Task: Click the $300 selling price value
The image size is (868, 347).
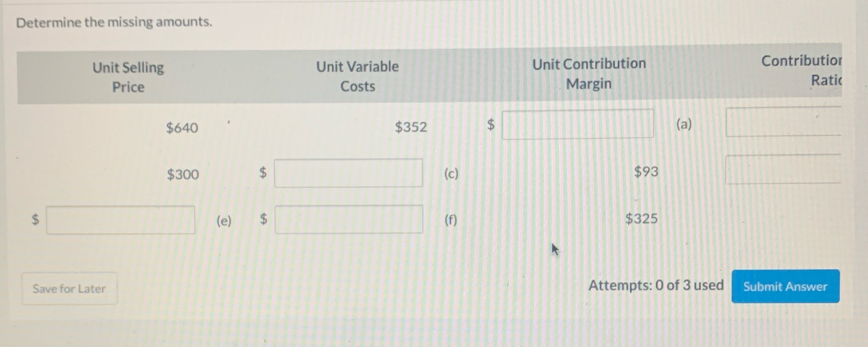Action: click(182, 174)
